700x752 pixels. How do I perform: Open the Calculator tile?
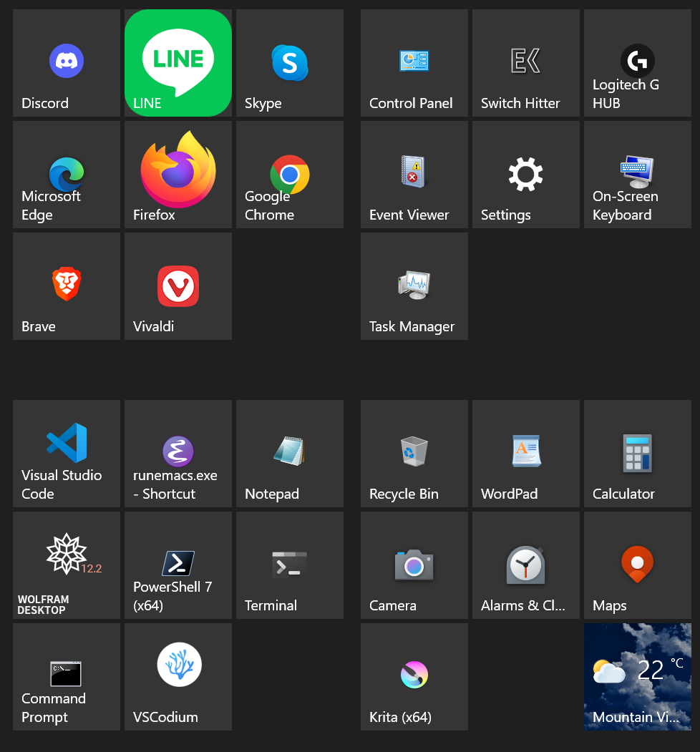coord(638,454)
